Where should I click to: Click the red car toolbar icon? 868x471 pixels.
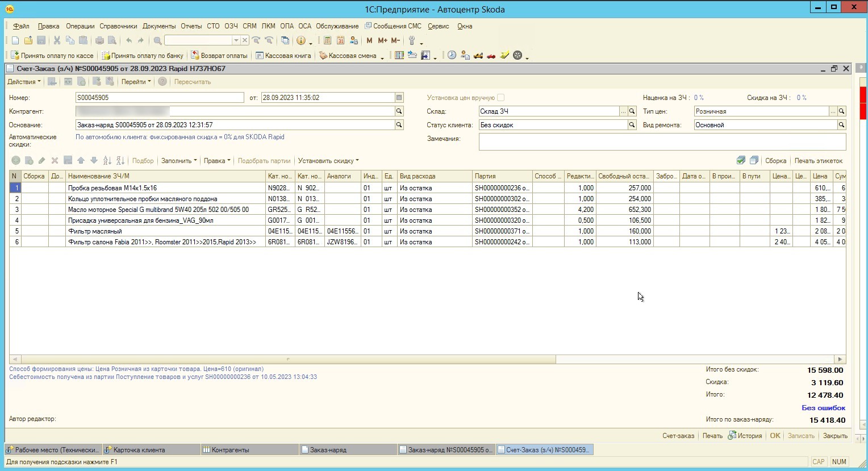(491, 56)
